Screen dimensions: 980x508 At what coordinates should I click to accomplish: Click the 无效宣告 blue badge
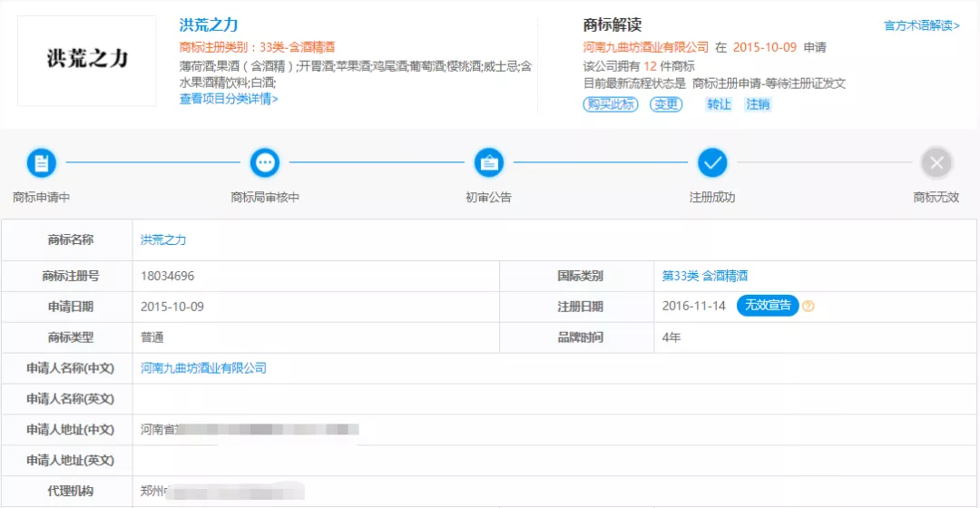tap(768, 306)
